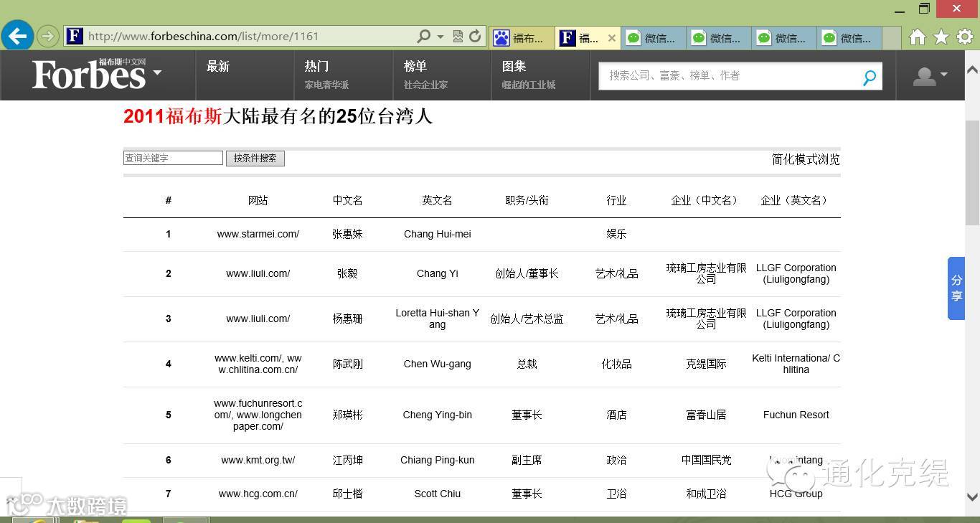Expand the dropdown arrow beside the Forbes logo

point(157,72)
